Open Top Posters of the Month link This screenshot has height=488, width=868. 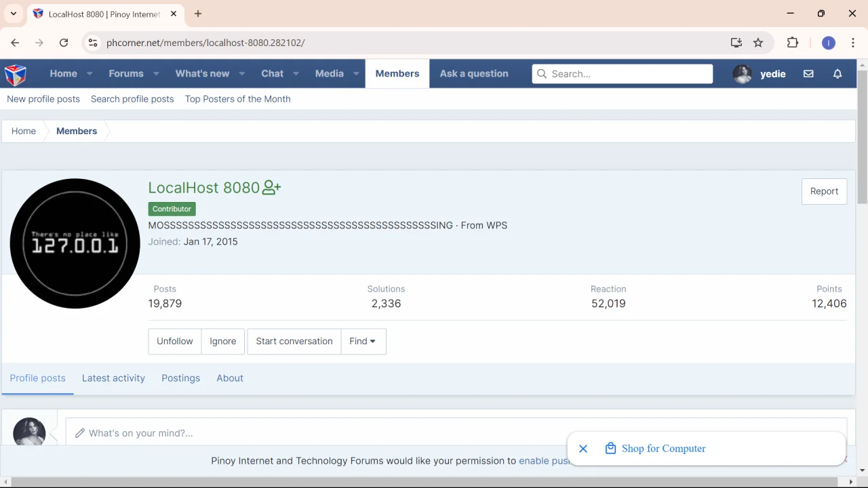point(238,99)
